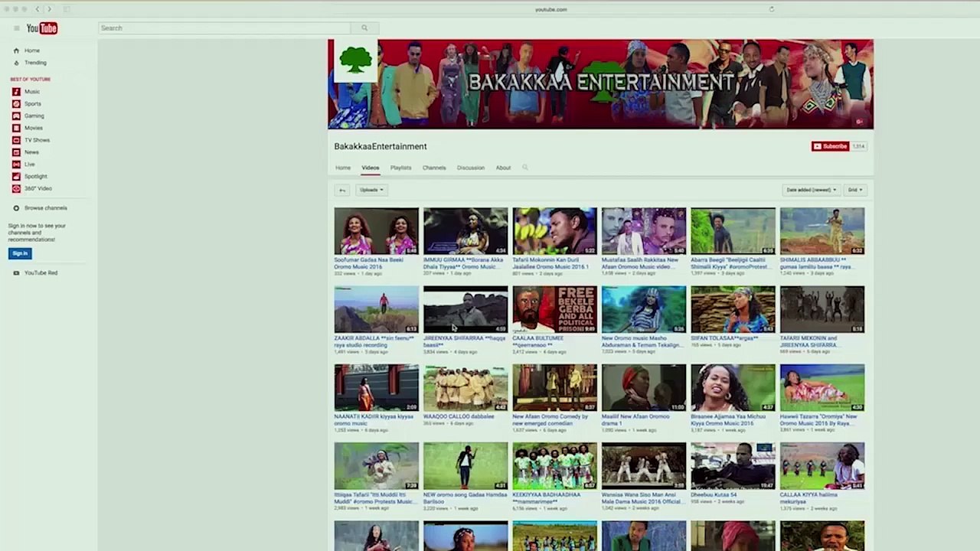The width and height of the screenshot is (980, 551).
Task: Open the NEW oromo song Gadaa Hamdaa title
Action: 464,498
